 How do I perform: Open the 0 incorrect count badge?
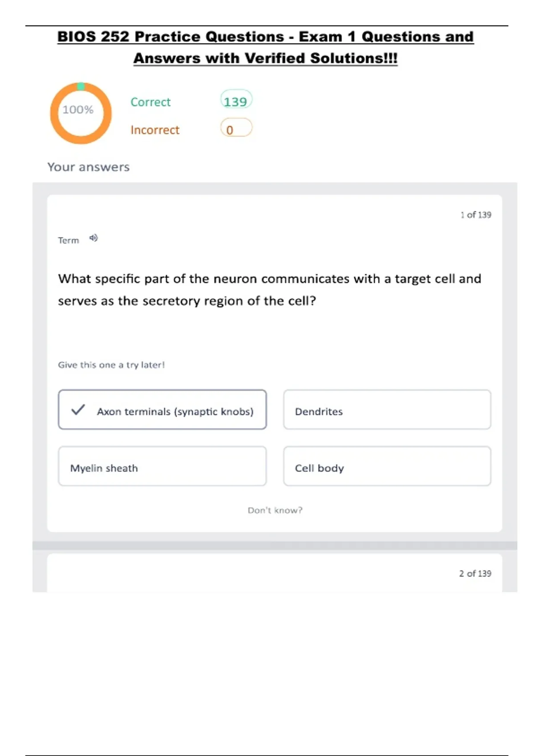[x=236, y=129]
